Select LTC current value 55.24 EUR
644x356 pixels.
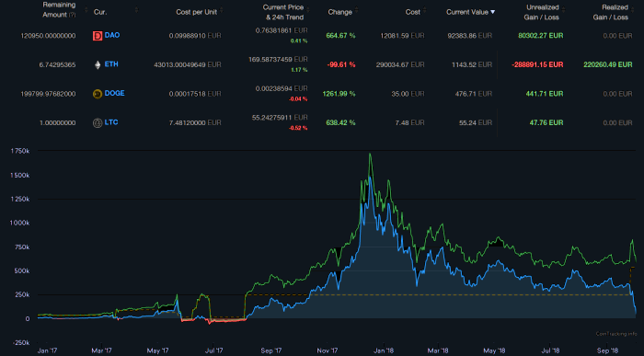click(x=476, y=122)
